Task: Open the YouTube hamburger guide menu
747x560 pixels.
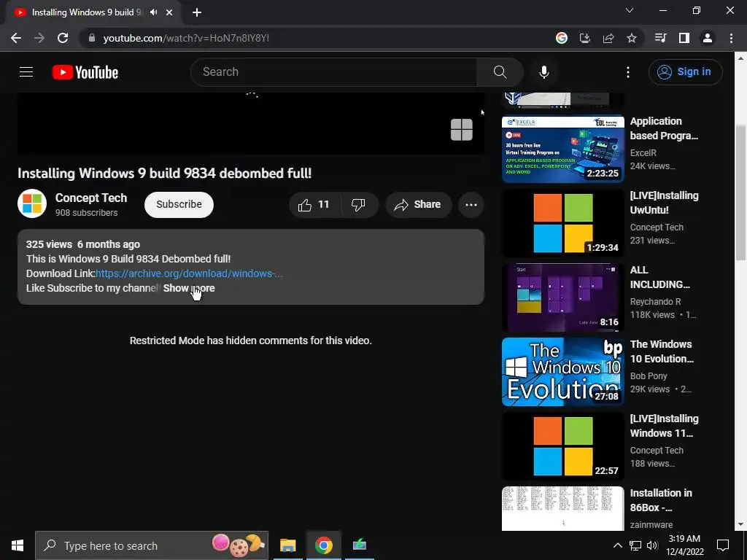Action: tap(26, 72)
